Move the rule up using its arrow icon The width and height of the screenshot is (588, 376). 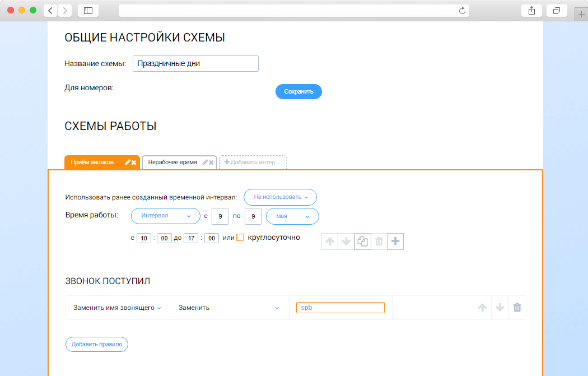pyautogui.click(x=482, y=307)
